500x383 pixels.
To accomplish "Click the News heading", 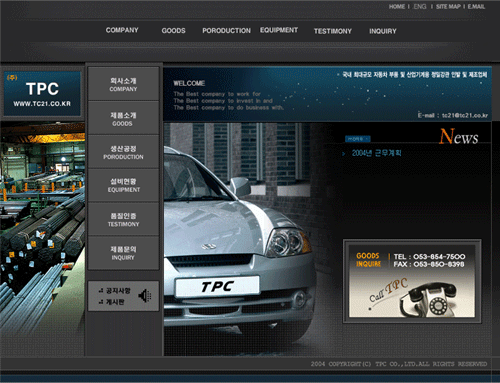I will point(459,137).
